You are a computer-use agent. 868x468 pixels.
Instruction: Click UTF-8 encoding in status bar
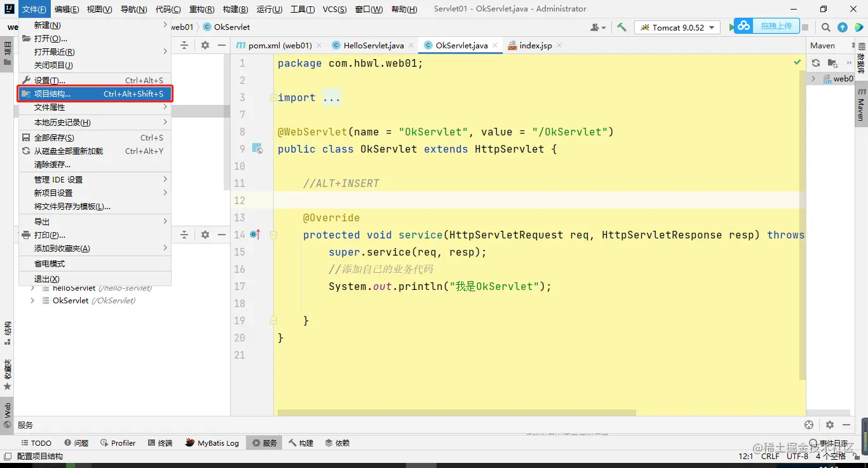coord(797,456)
